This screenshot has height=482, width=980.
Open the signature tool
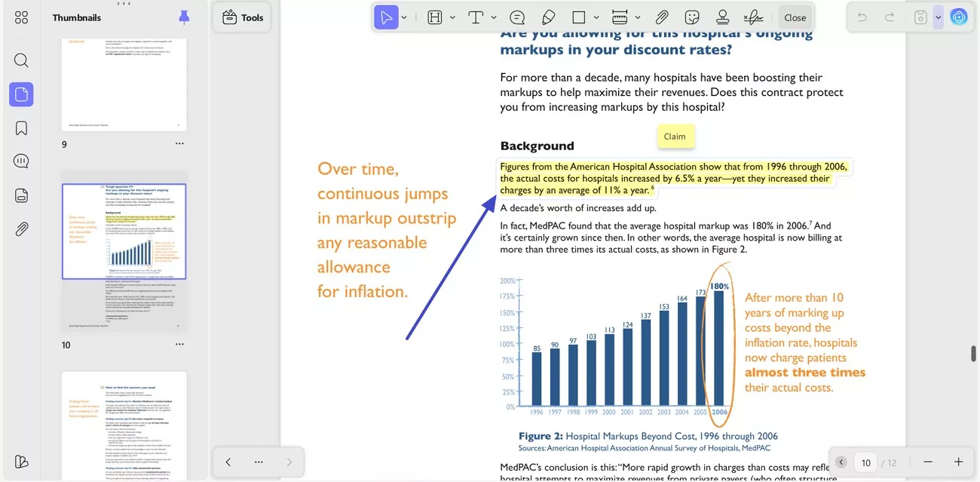(752, 17)
